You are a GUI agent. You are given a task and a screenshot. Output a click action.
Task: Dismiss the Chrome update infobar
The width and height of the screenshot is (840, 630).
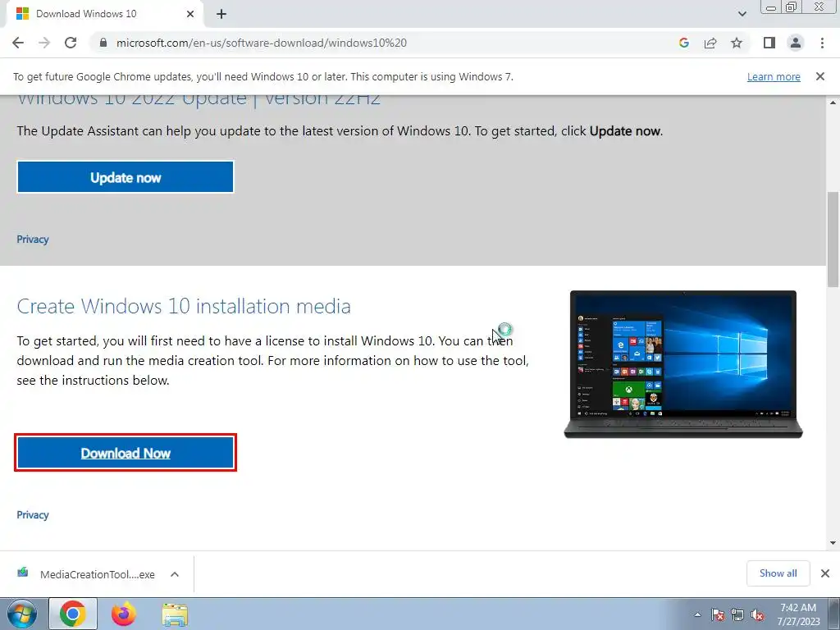tap(820, 76)
